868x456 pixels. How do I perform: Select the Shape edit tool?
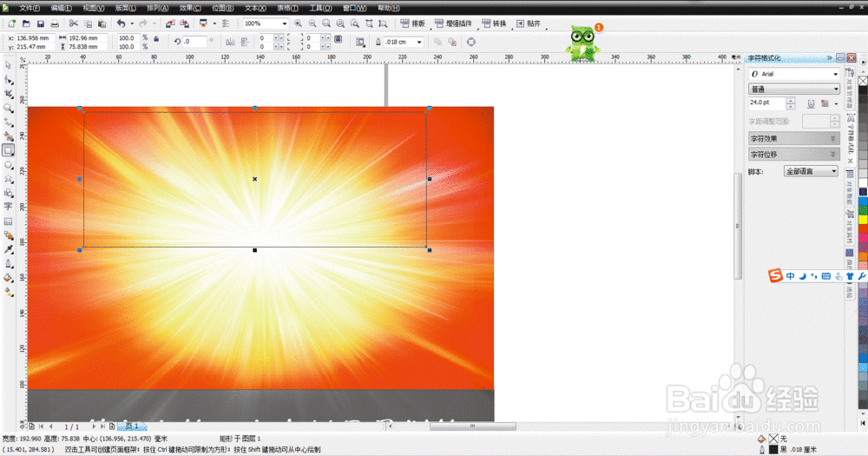point(9,80)
